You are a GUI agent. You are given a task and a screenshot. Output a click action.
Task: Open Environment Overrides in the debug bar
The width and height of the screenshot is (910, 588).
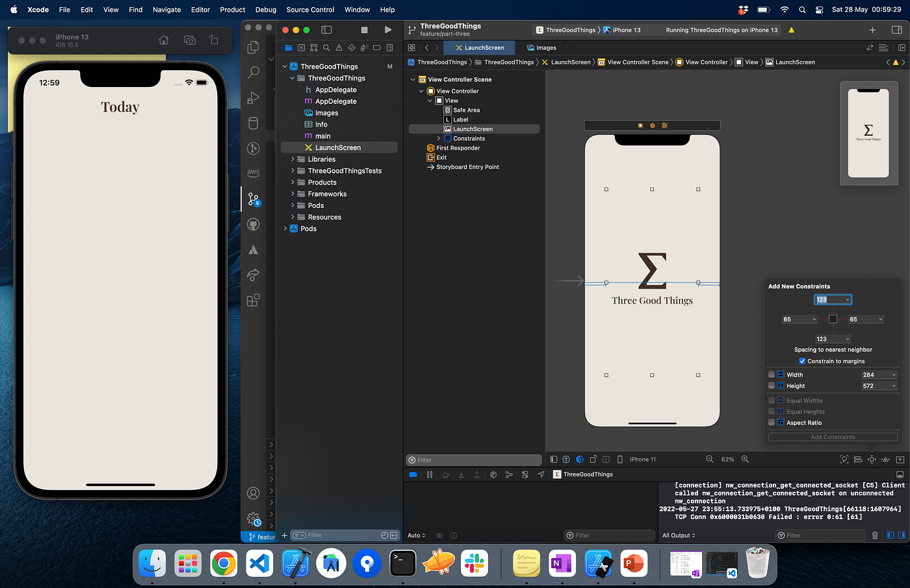pos(525,474)
